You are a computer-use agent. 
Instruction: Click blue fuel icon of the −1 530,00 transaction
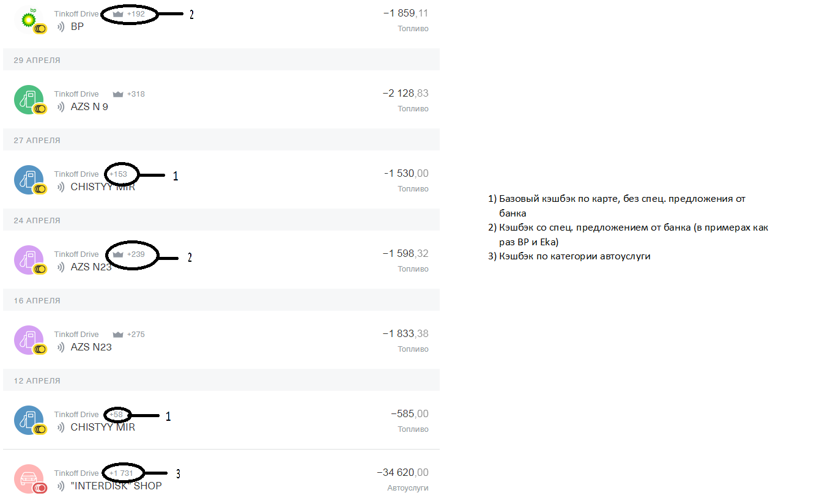(x=28, y=180)
